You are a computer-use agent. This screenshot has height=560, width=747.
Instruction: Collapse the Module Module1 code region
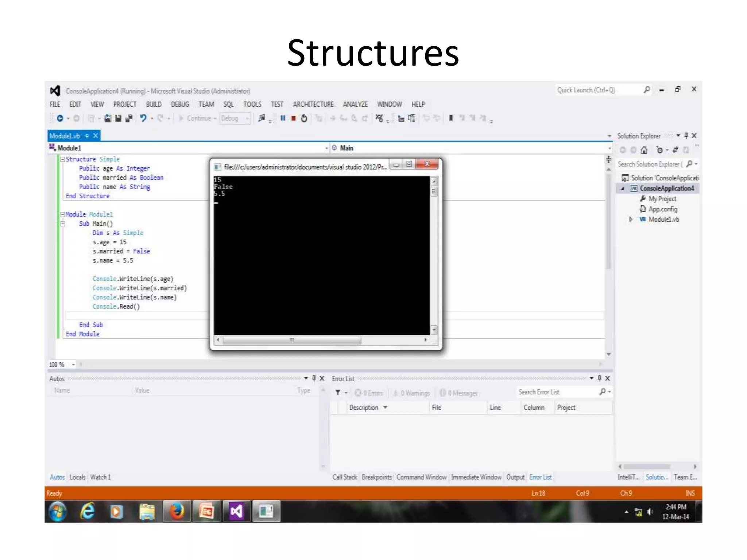62,214
